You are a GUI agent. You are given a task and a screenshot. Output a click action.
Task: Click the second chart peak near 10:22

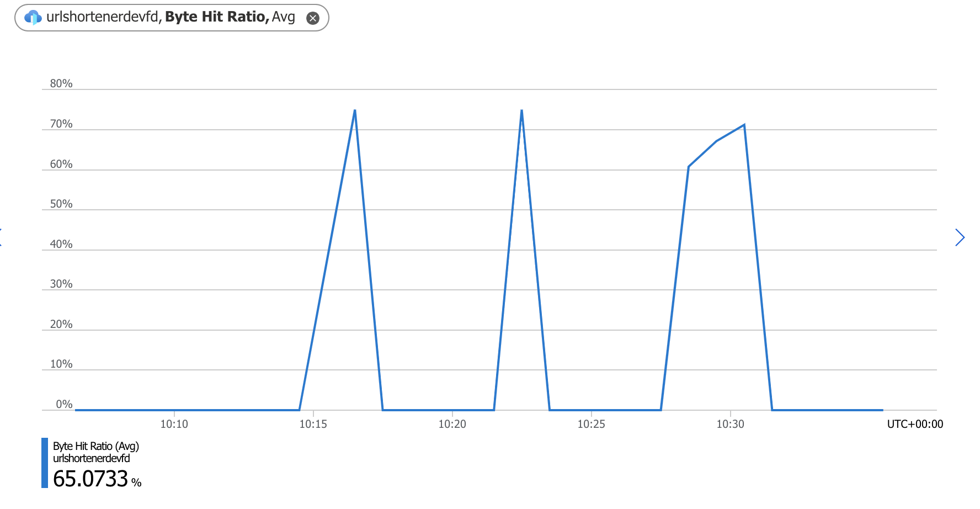[x=521, y=110]
